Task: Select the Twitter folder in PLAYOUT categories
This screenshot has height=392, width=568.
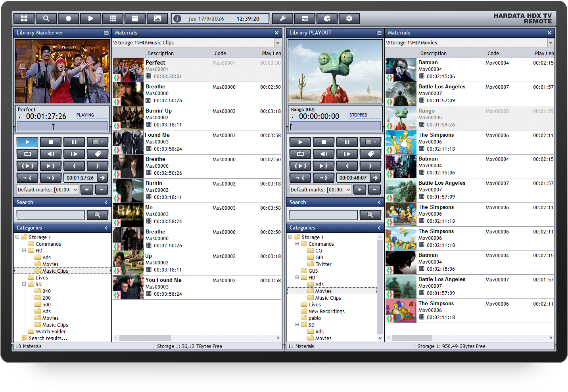Action: [323, 264]
